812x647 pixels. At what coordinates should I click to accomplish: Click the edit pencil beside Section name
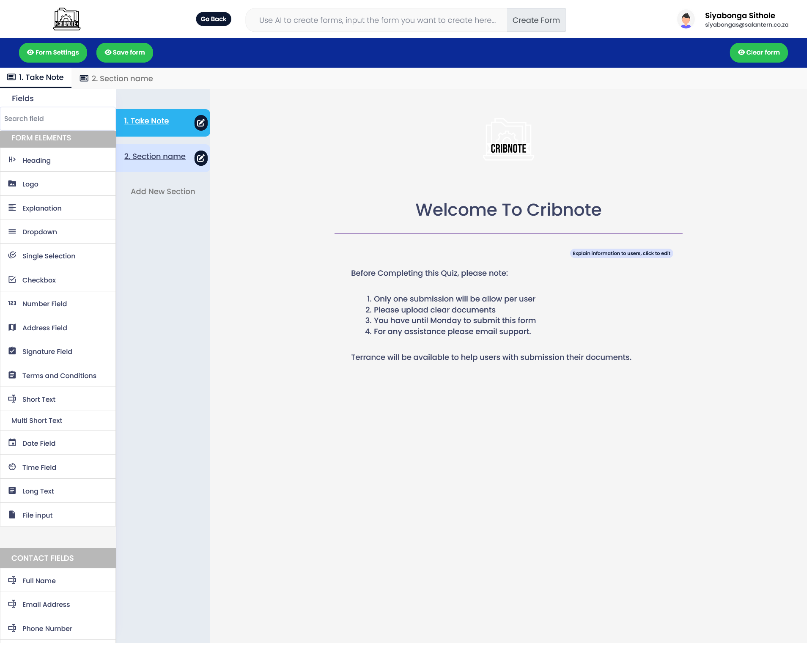pyautogui.click(x=200, y=158)
